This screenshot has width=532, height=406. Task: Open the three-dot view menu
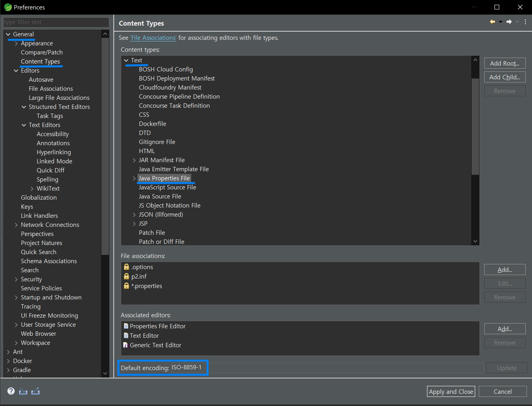tap(525, 22)
